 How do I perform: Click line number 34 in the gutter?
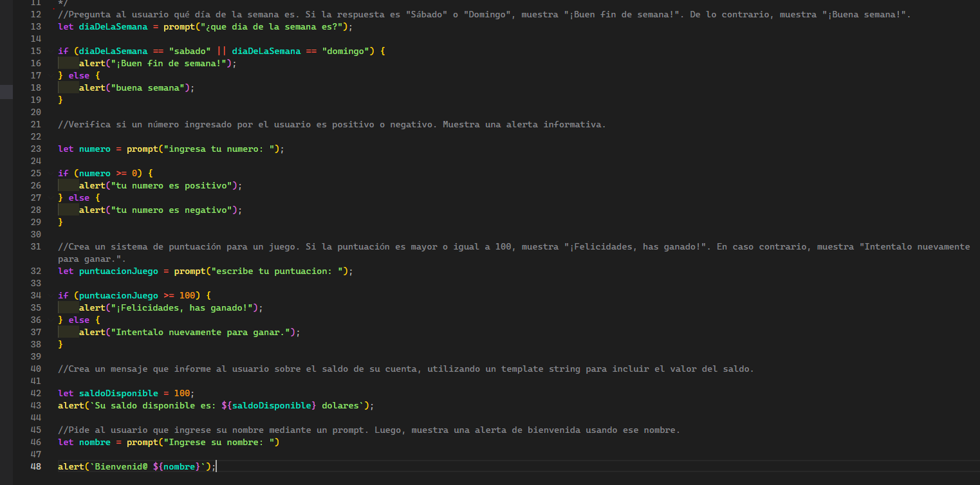[x=36, y=295]
